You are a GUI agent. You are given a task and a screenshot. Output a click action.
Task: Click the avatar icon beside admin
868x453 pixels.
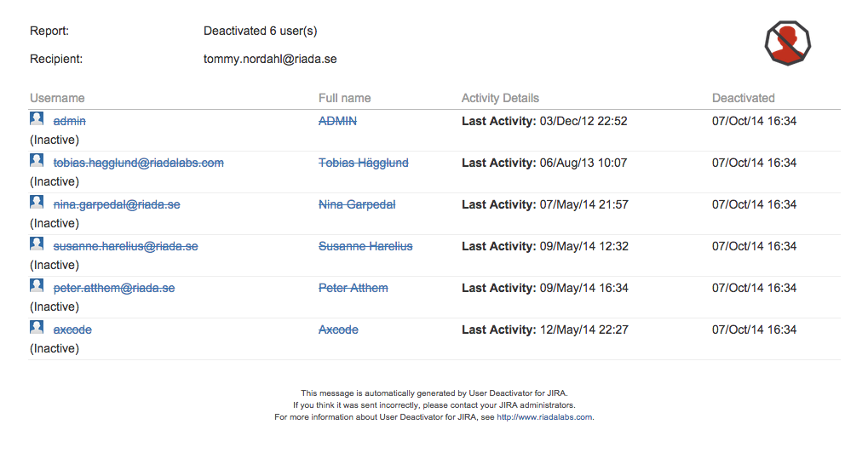(x=37, y=118)
